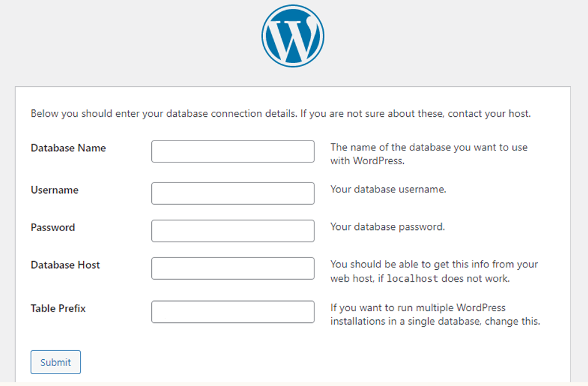The height and width of the screenshot is (386, 588).
Task: Select the Password label
Action: tap(53, 227)
